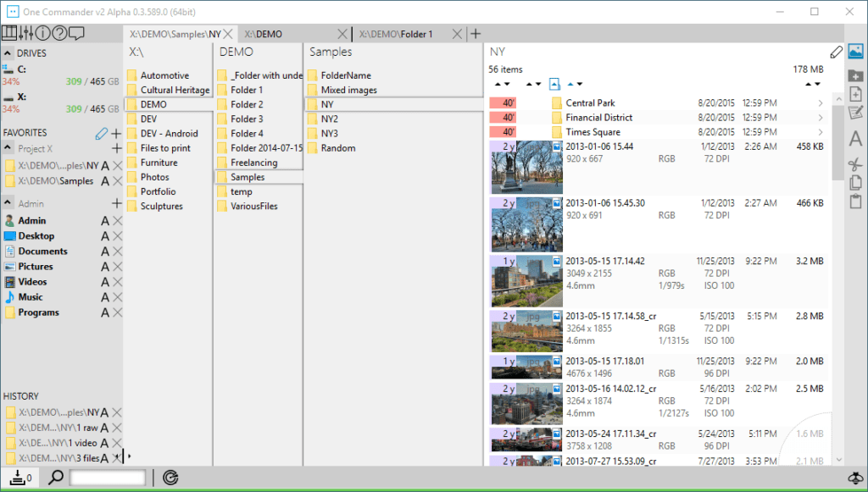This screenshot has width=868, height=492.
Task: Click the scissors cut icon
Action: (855, 163)
